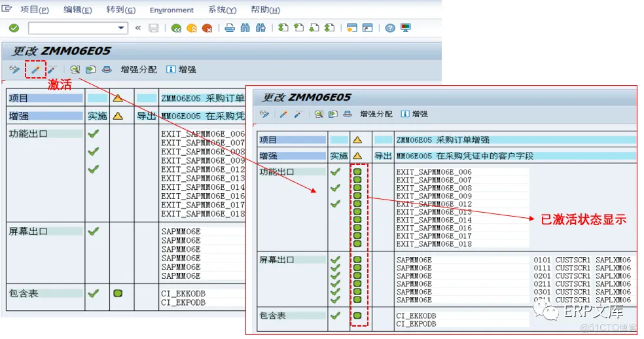Image resolution: width=644 pixels, height=339 pixels.
Task: Click the 增强分配 button
Action: (x=138, y=69)
